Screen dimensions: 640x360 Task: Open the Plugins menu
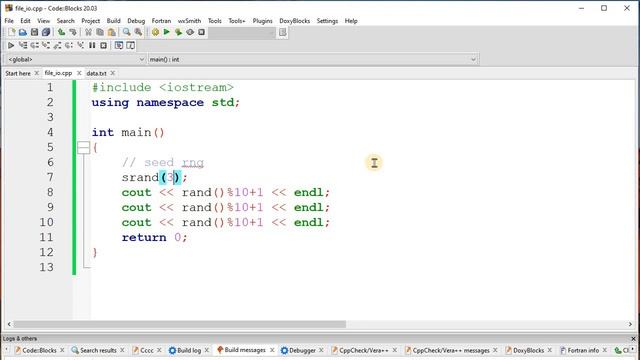point(262,21)
